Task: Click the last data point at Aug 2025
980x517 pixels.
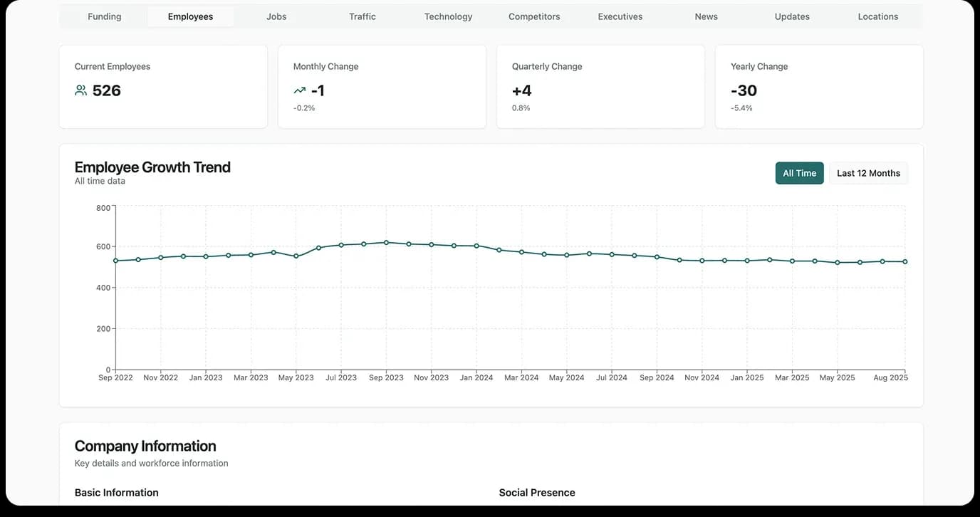Action: tap(905, 262)
